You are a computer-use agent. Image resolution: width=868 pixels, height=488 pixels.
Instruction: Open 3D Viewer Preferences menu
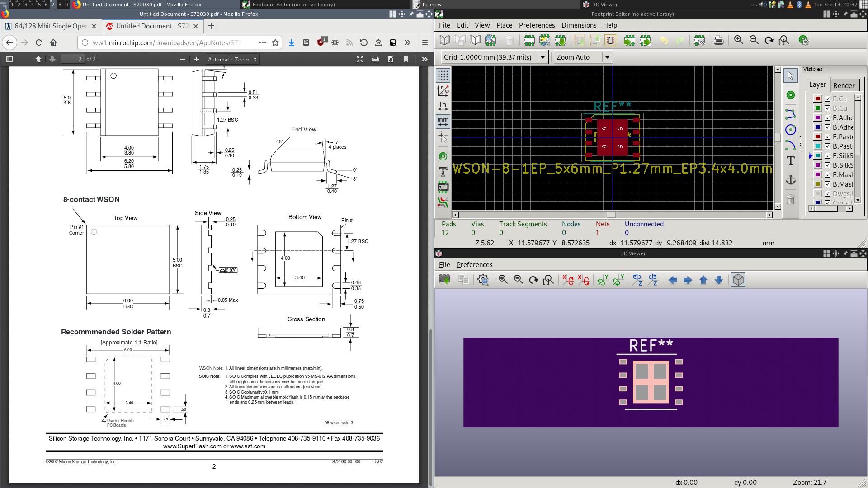coord(474,265)
